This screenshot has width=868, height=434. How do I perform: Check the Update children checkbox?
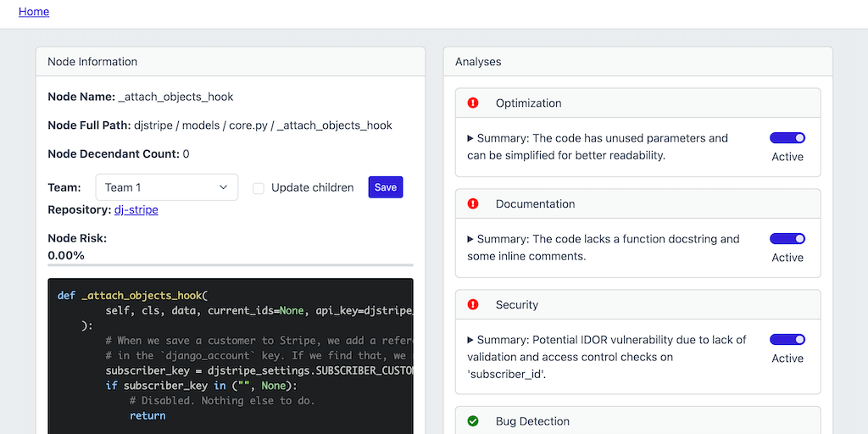259,188
